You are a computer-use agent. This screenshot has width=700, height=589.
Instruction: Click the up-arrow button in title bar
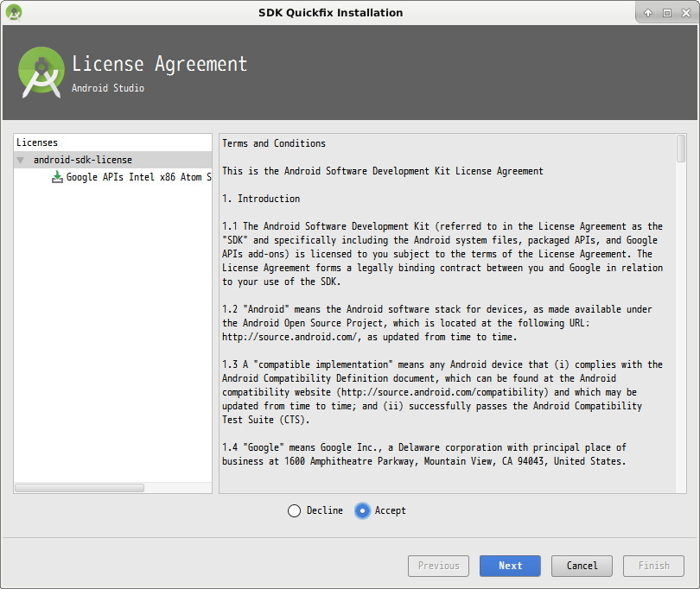click(x=648, y=12)
